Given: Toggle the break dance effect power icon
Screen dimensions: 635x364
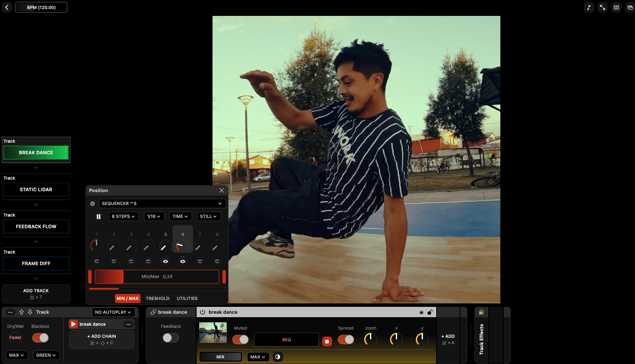Looking at the screenshot, I should pos(203,312).
